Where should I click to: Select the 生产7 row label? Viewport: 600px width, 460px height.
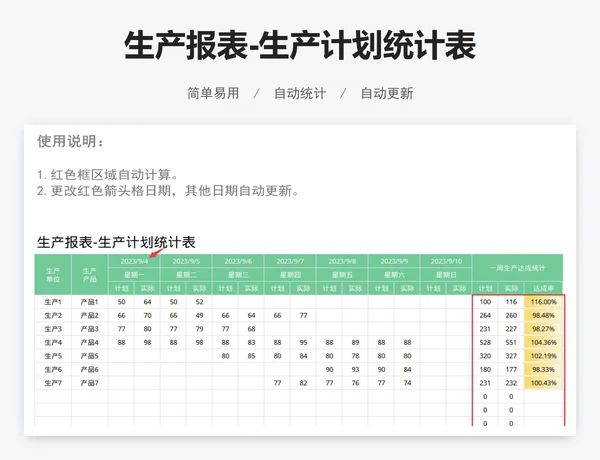point(53,383)
